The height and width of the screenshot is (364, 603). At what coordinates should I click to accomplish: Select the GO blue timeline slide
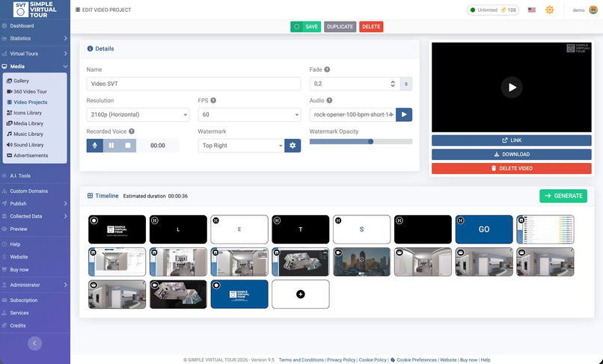[x=484, y=229]
